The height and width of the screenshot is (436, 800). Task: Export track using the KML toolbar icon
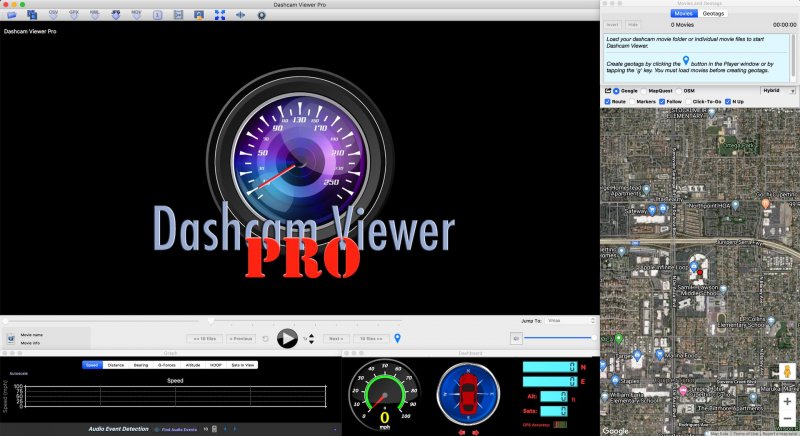click(95, 15)
